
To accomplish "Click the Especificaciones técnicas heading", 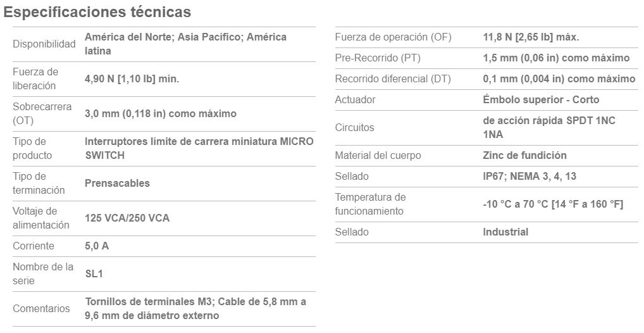I will (97, 12).
